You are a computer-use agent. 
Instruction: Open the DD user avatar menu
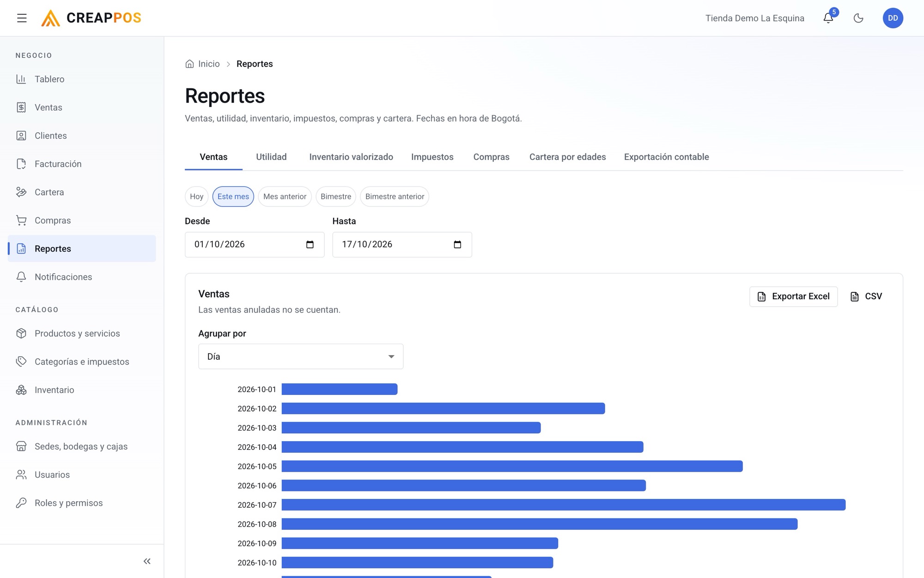tap(893, 18)
